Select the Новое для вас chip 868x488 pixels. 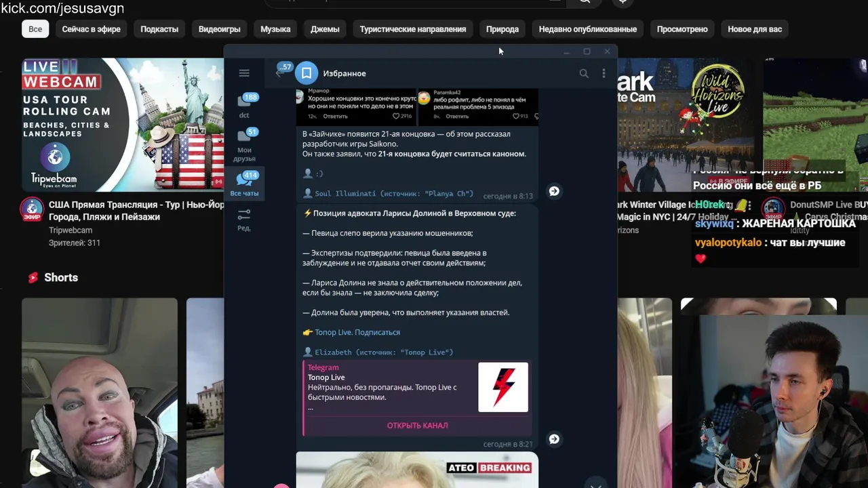[x=755, y=29]
